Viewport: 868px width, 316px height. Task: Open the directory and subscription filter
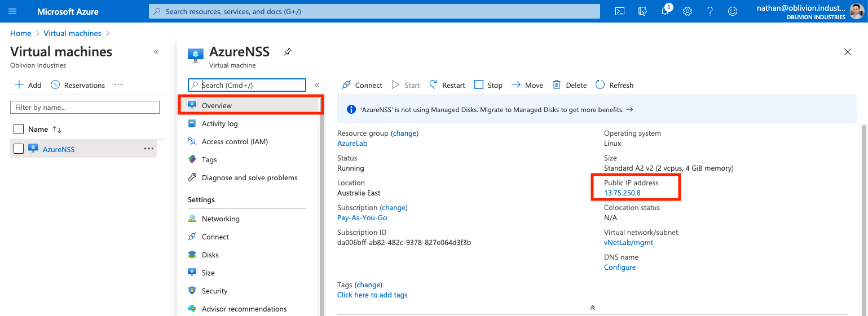click(x=642, y=11)
